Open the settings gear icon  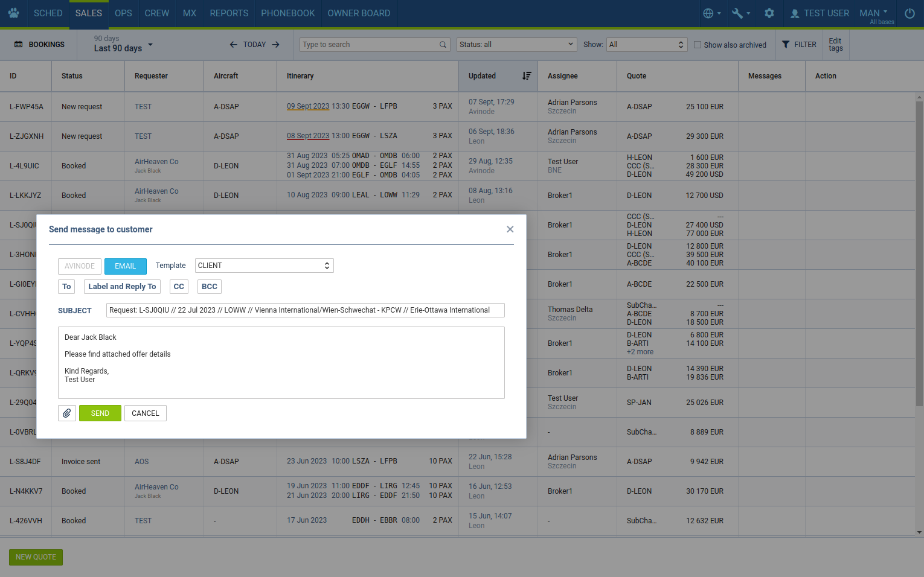769,13
